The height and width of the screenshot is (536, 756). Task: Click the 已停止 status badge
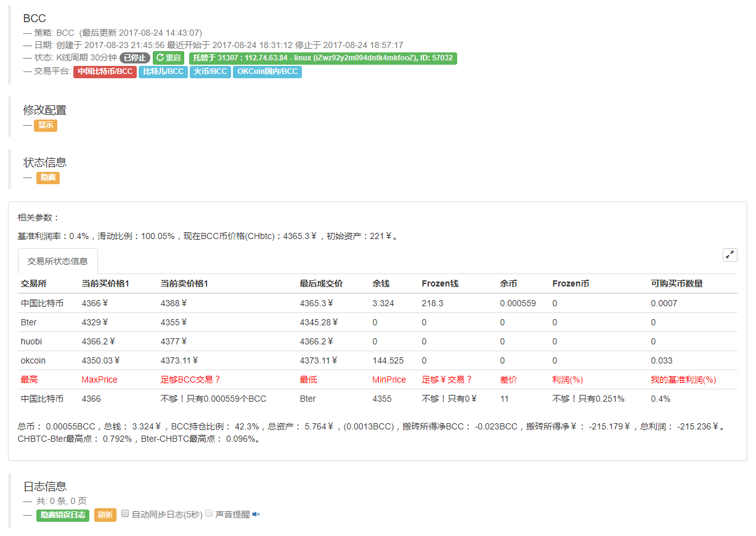(135, 58)
